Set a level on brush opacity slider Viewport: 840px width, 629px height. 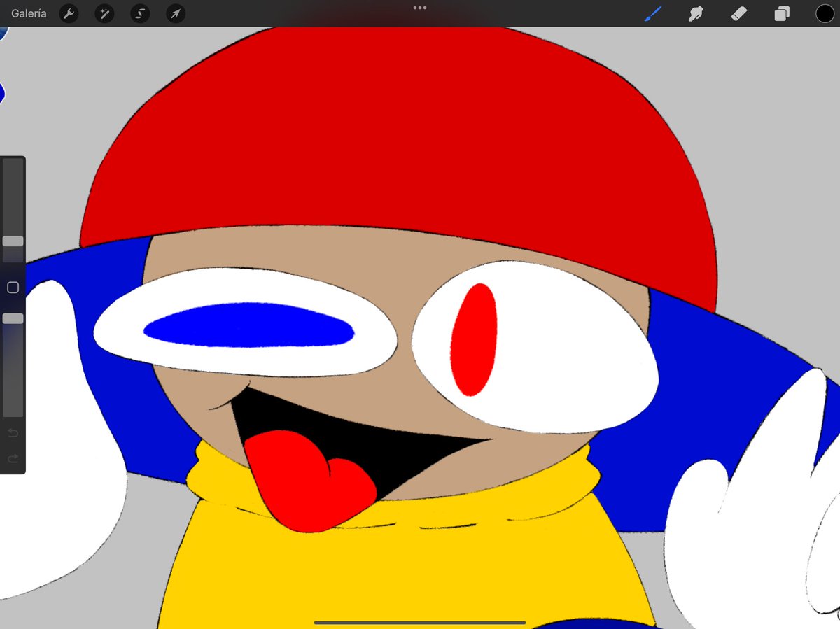point(13,365)
